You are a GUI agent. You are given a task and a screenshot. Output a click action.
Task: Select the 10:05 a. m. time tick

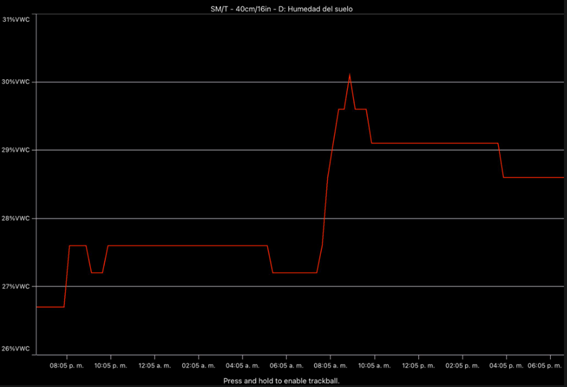pyautogui.click(x=375, y=366)
